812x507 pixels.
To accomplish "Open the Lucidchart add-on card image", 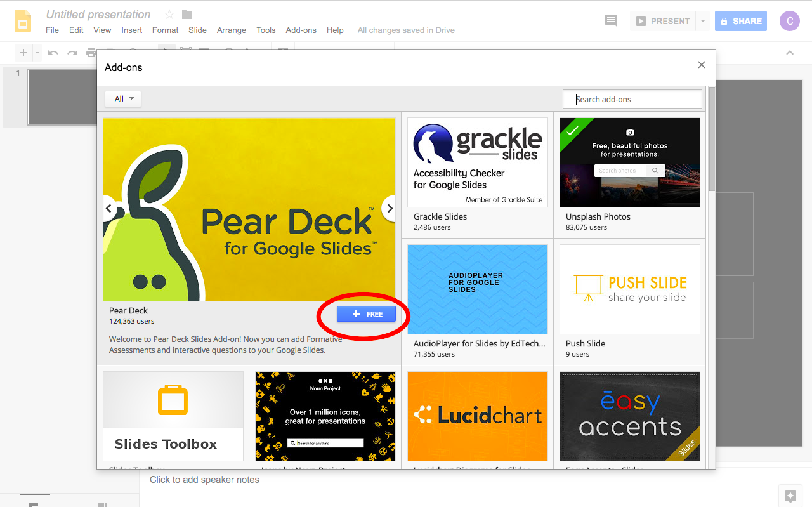I will click(478, 416).
